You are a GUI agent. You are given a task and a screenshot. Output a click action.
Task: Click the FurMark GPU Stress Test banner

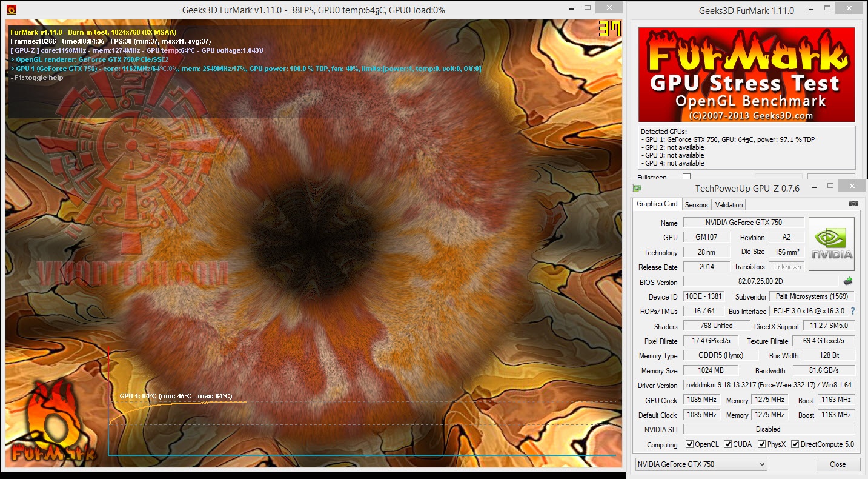(746, 74)
